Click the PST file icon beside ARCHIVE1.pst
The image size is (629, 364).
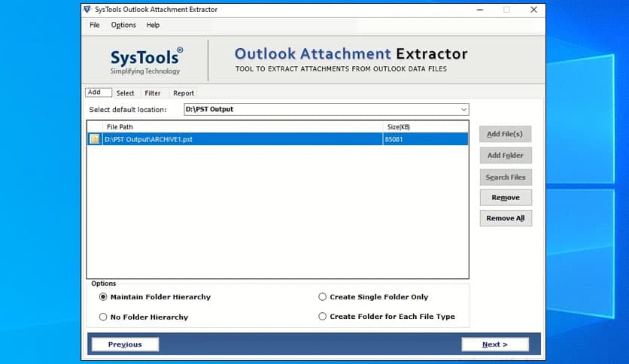pos(95,139)
